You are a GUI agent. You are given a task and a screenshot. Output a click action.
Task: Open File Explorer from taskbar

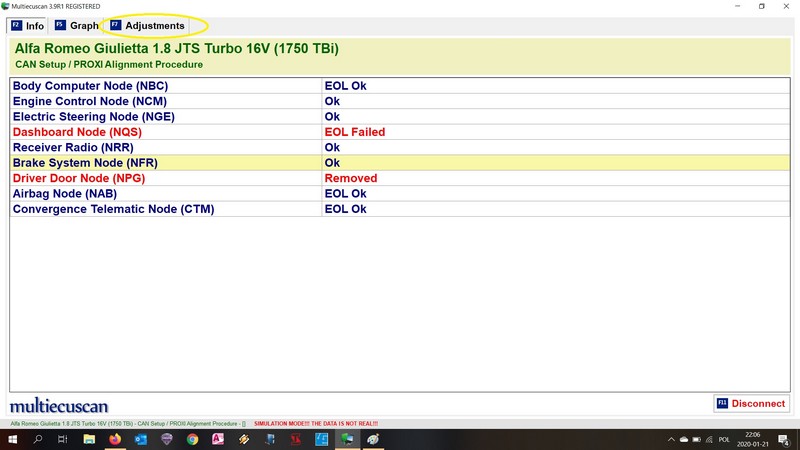tap(89, 439)
